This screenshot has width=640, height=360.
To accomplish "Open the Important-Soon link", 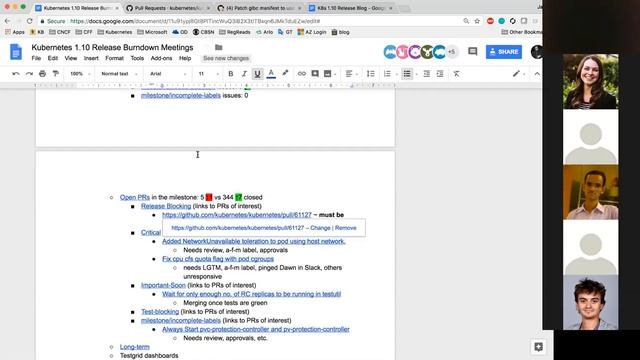I will point(163,285).
